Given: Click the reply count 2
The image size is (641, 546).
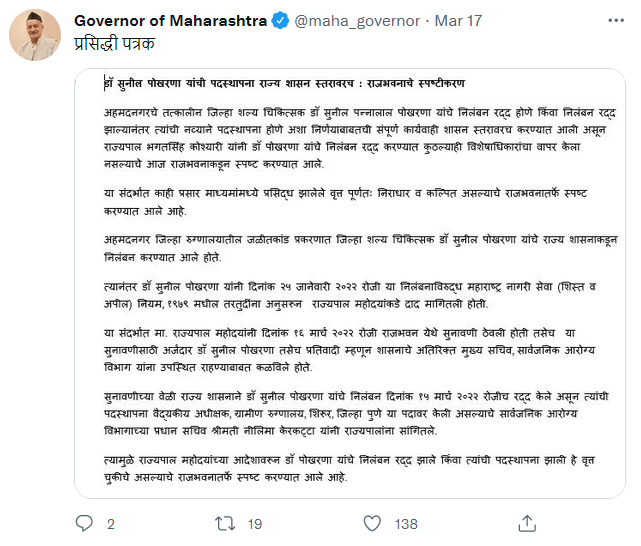Looking at the screenshot, I should [x=110, y=524].
